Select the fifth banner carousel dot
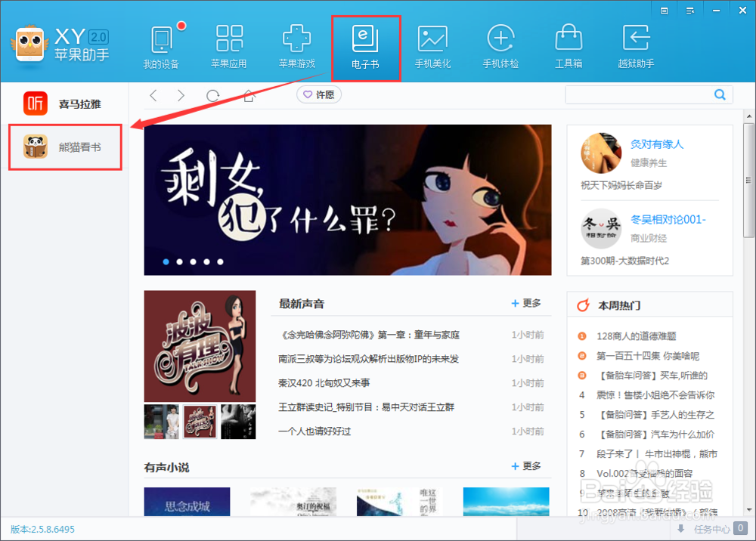Viewport: 756px width, 541px height. (220, 261)
